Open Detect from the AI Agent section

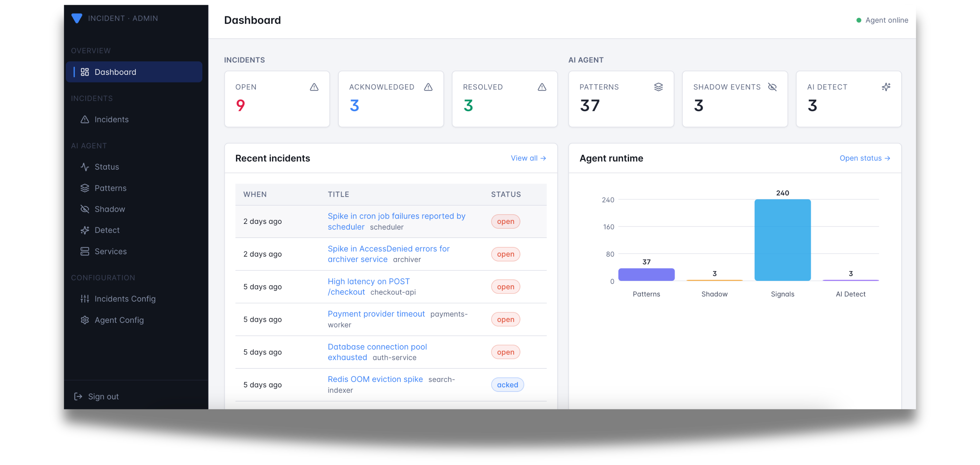coord(134,230)
